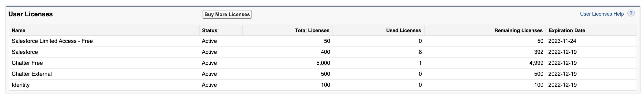Select the Salesforce Limited Access - Free row
644x96 pixels.
click(x=323, y=41)
